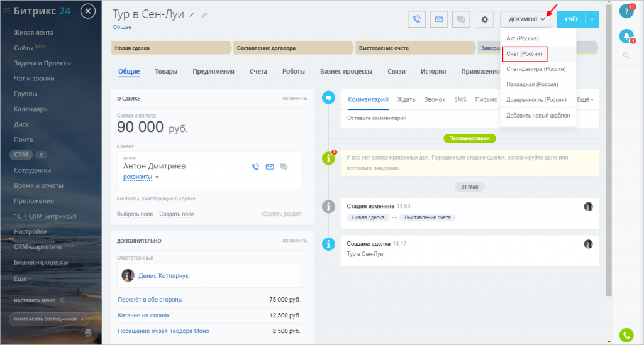Set stage to Новая сделка

[x=171, y=48]
